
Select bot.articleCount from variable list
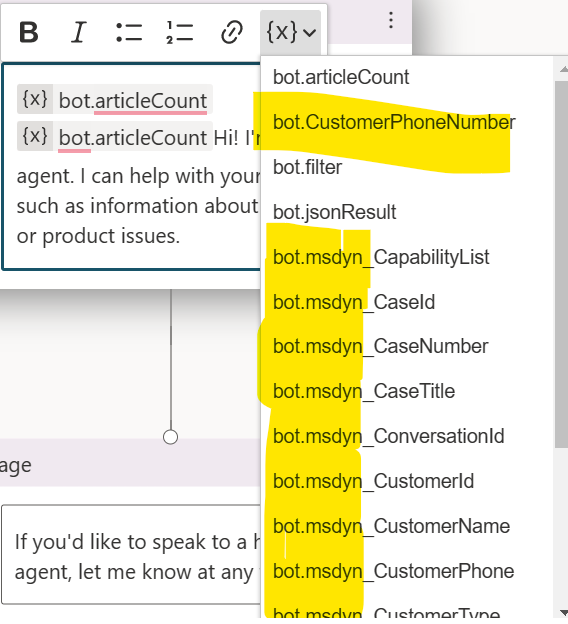[x=341, y=77]
